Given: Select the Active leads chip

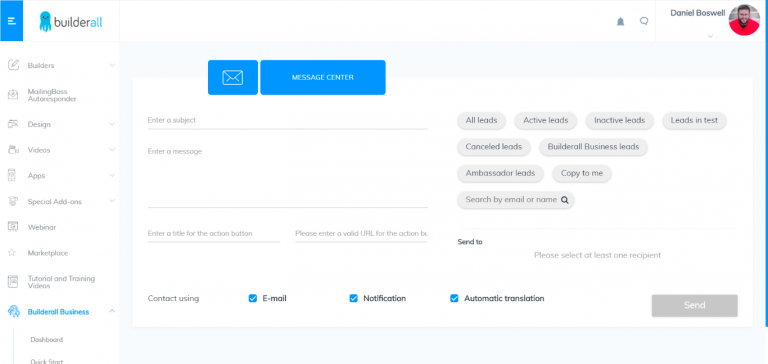Looking at the screenshot, I should [546, 121].
